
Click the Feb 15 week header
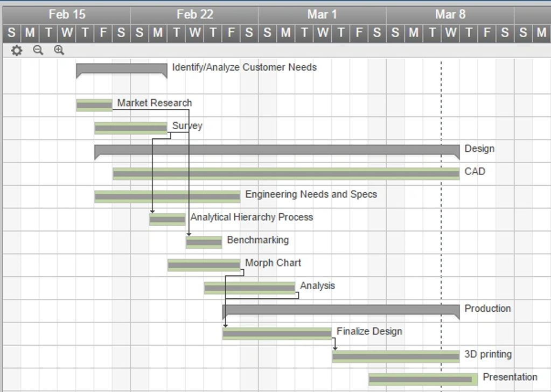67,15
